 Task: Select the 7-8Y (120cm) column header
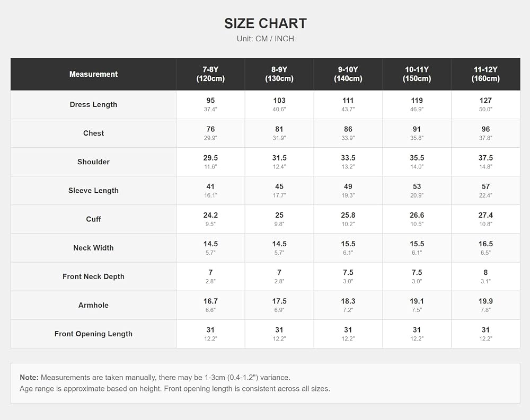click(210, 74)
